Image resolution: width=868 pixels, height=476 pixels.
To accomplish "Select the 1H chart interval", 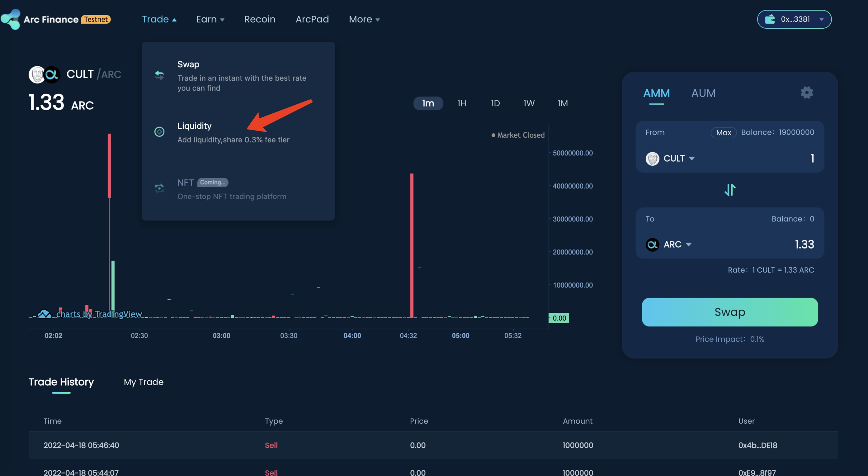I will coord(462,103).
